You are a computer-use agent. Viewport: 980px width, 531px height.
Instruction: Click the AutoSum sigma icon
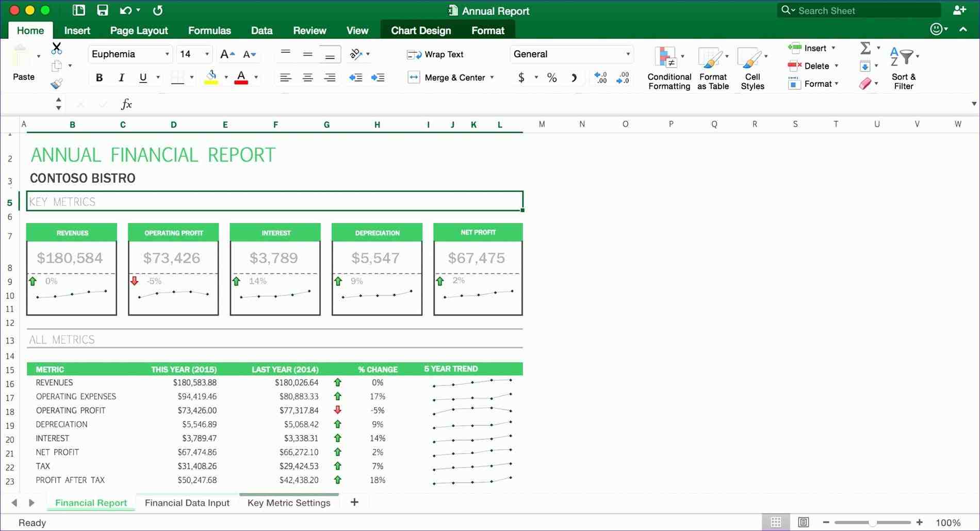point(865,48)
